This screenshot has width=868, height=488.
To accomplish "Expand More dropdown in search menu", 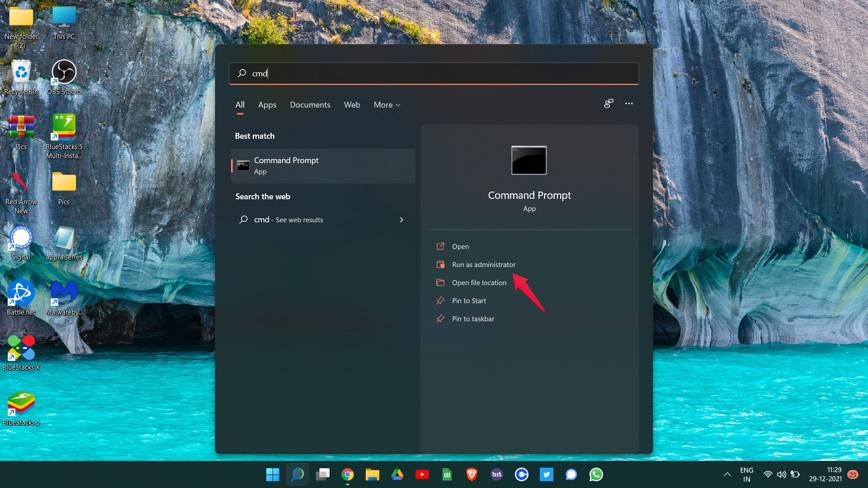I will [387, 105].
